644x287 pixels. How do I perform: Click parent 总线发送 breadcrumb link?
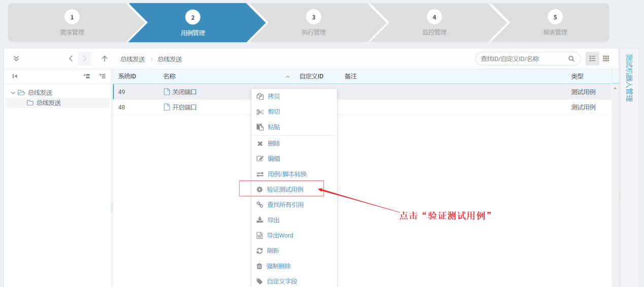(132, 59)
